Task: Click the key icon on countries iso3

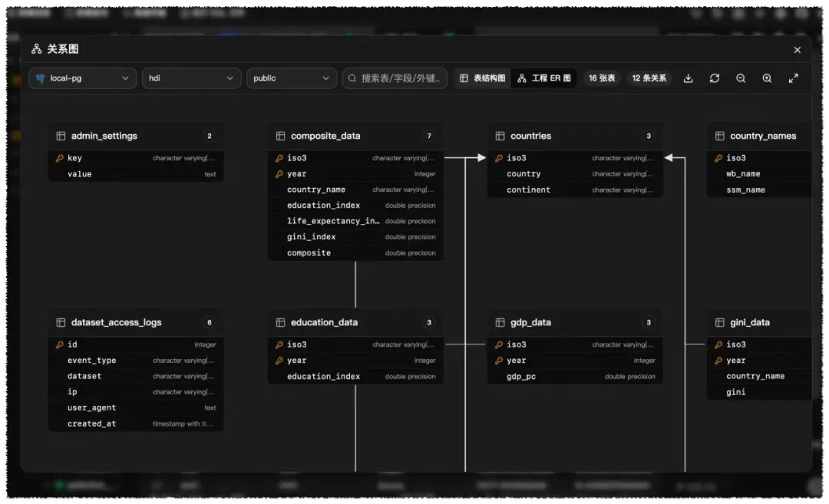Action: click(499, 158)
